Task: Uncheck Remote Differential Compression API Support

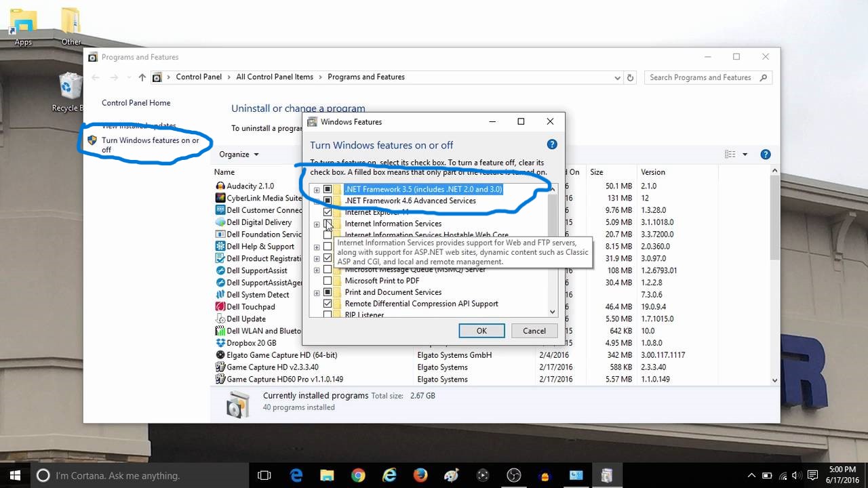Action: (328, 304)
